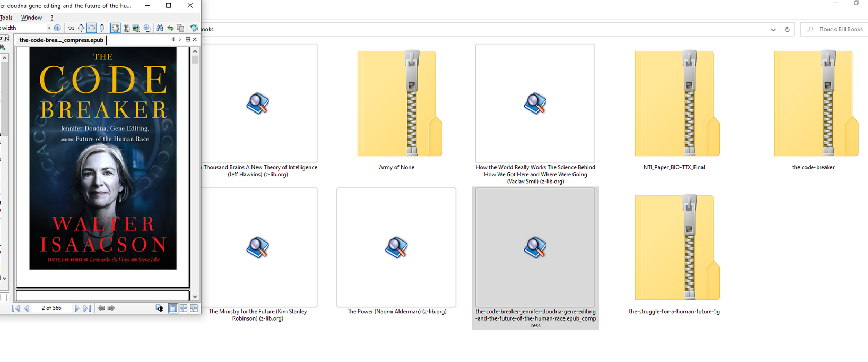This screenshot has width=868, height=362.
Task: Set zoom to actual size 1:1
Action: pos(71,28)
